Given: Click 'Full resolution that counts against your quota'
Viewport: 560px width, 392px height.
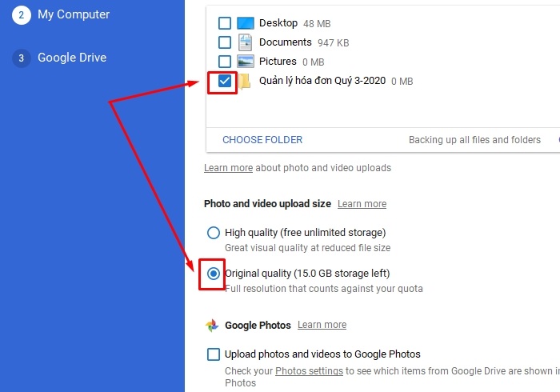Looking at the screenshot, I should click(324, 289).
